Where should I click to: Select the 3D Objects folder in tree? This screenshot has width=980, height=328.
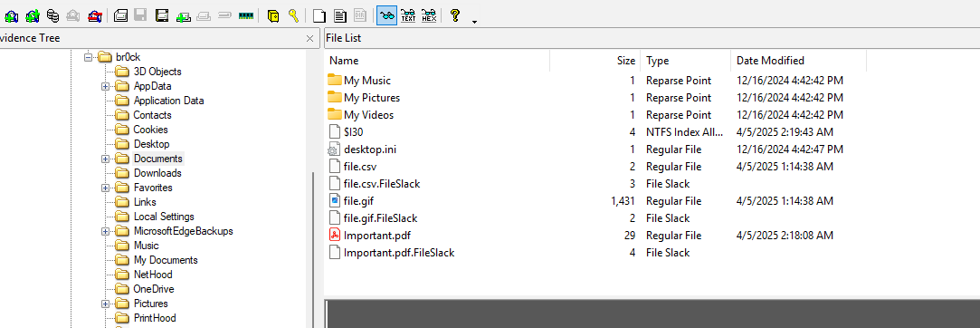coord(157,72)
